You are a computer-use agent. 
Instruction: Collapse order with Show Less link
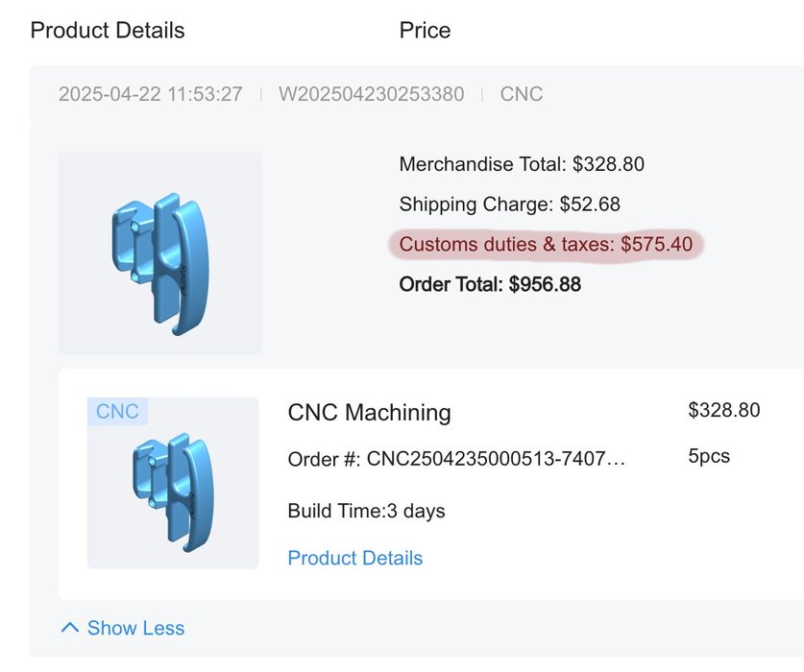123,628
